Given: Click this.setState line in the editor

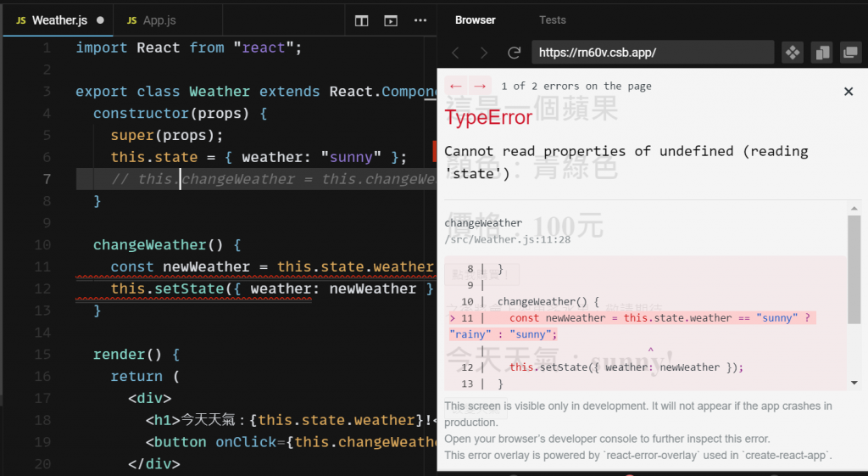Looking at the screenshot, I should coord(272,288).
